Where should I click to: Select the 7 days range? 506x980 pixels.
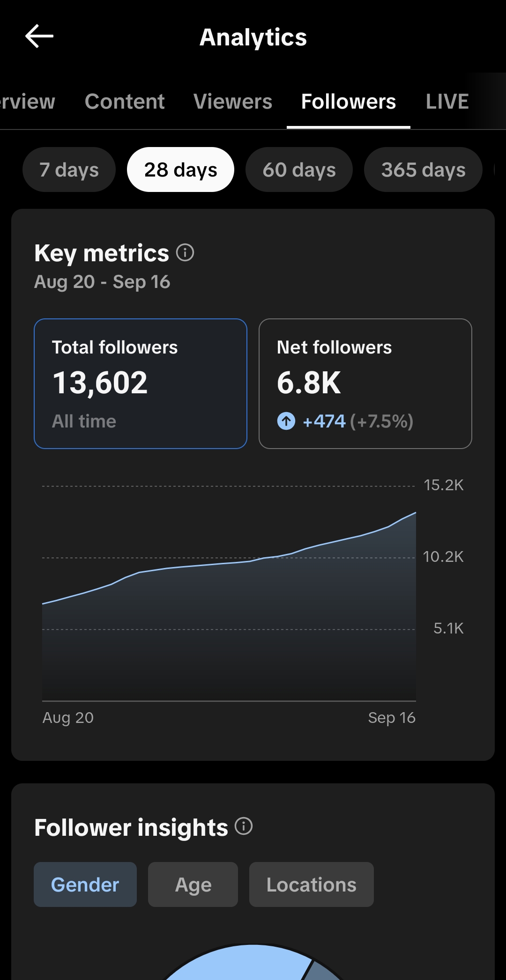(69, 169)
